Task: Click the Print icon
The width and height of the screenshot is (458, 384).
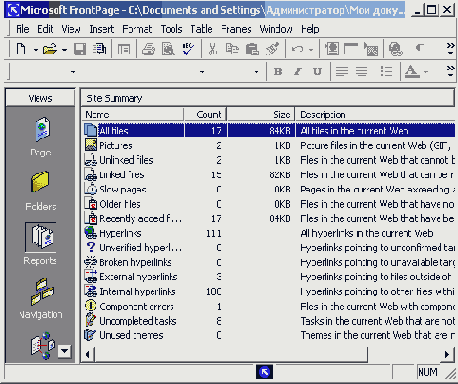Action: pos(148,49)
